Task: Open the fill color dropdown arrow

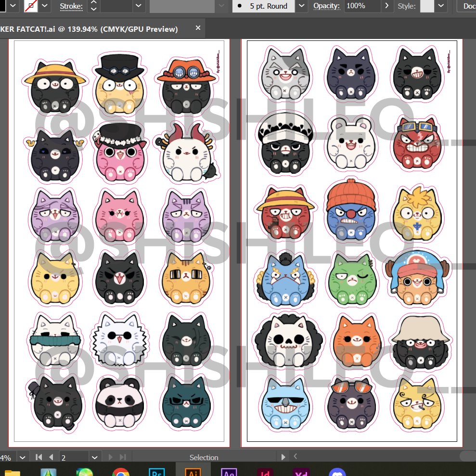Action: [13, 5]
